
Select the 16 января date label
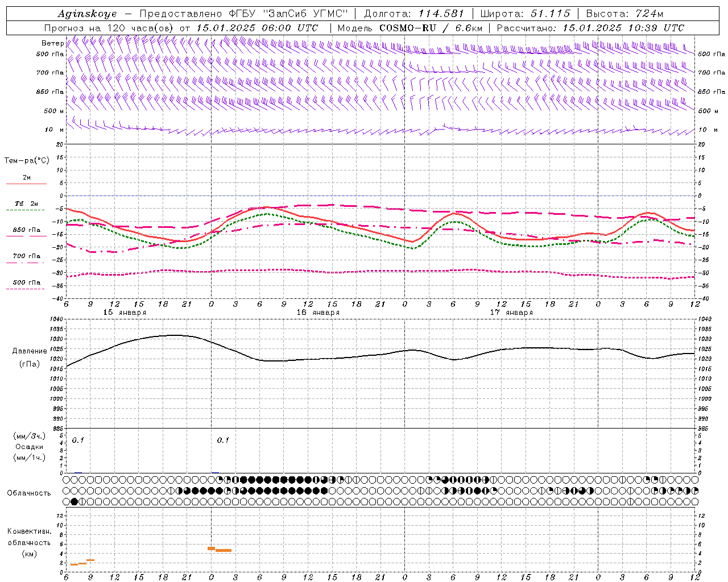click(x=318, y=313)
